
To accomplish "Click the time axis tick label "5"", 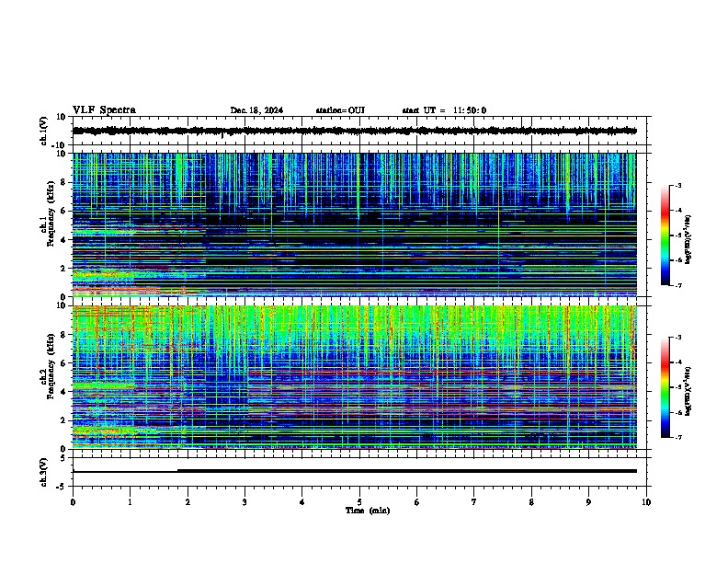I will coord(359,502).
